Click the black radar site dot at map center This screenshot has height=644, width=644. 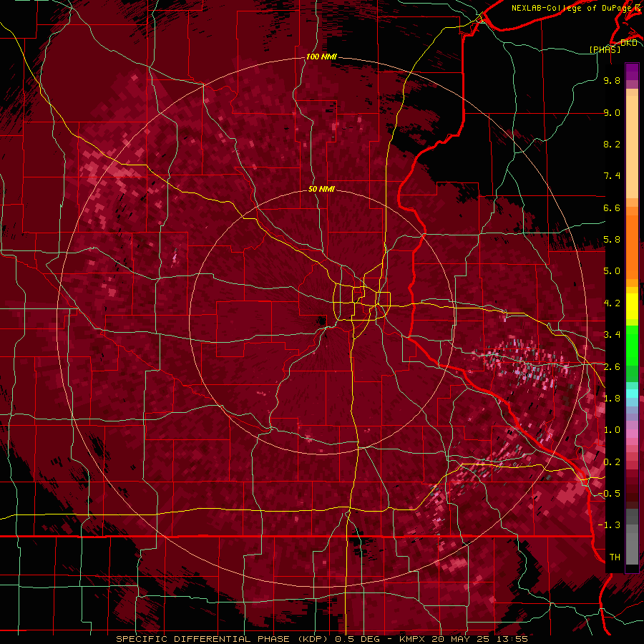tap(321, 321)
